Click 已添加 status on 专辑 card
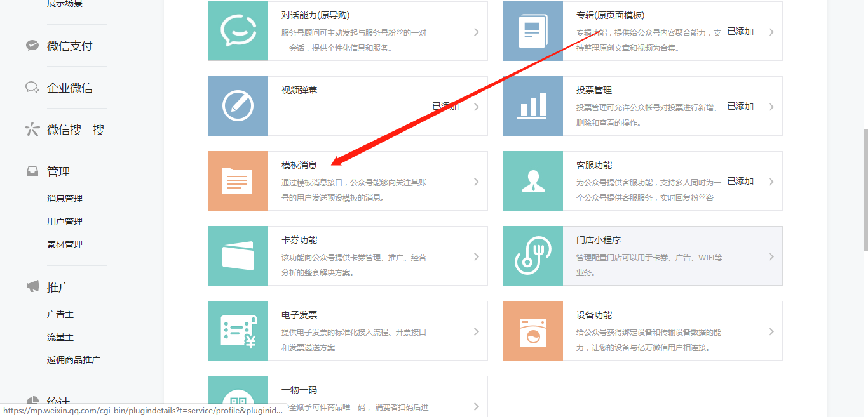868x417 pixels. coord(740,31)
